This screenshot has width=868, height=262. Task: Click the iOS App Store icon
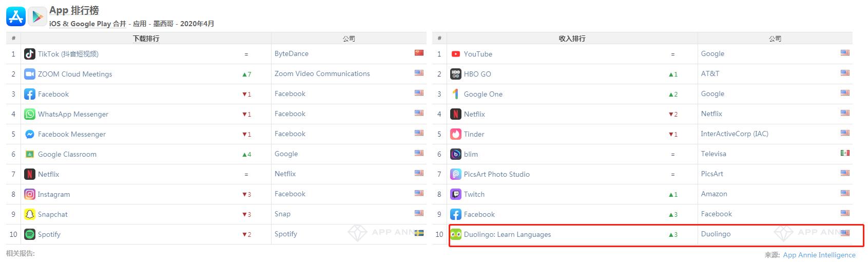[16, 17]
